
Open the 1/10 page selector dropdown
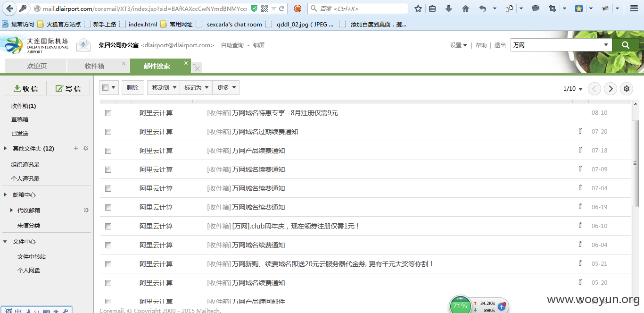tap(573, 88)
